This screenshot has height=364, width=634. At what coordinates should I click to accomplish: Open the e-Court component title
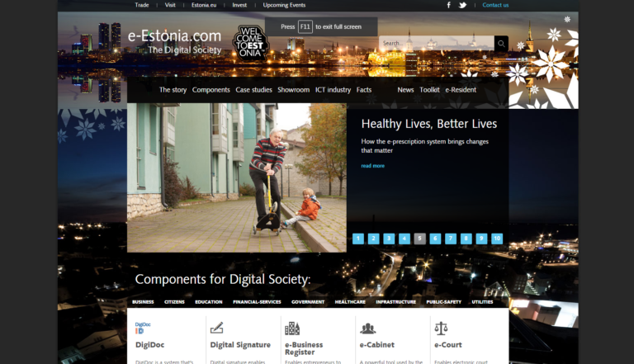tap(448, 345)
